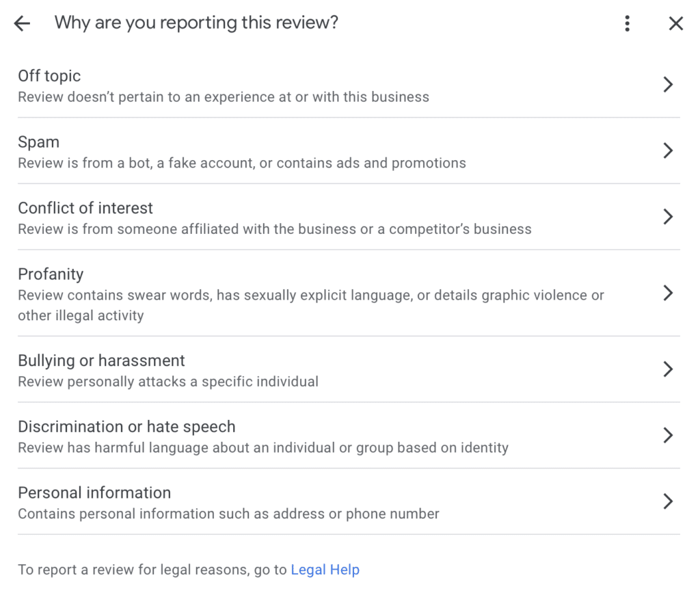
Task: Click 'Review is from a bot' description
Action: coord(241,163)
